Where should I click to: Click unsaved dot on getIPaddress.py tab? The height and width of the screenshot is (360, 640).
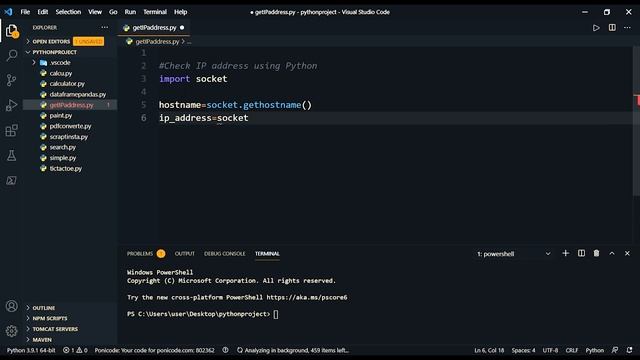(182, 28)
